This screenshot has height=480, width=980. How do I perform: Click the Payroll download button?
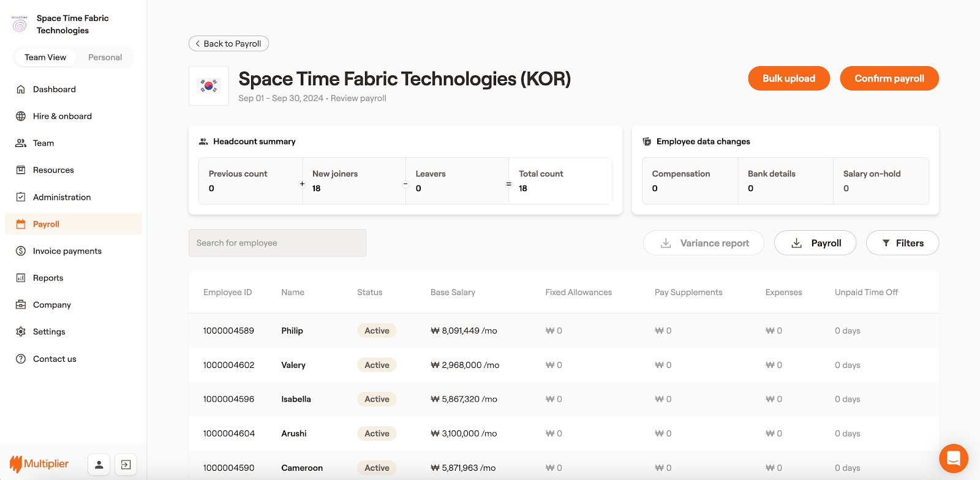point(815,243)
